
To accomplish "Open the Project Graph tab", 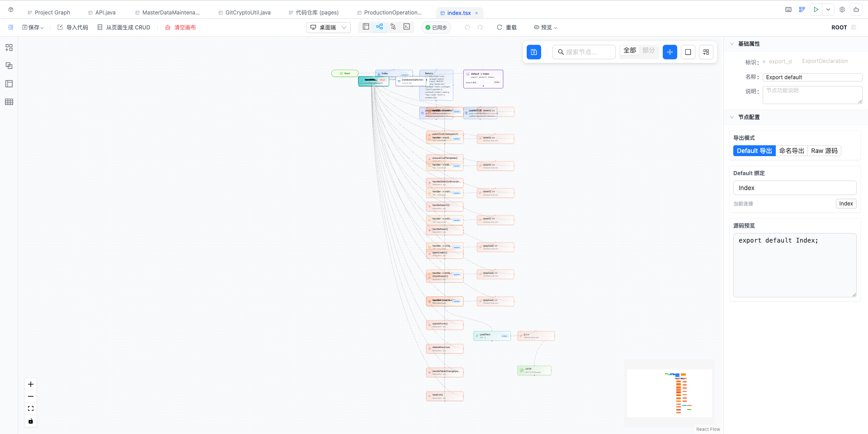I will [x=49, y=13].
